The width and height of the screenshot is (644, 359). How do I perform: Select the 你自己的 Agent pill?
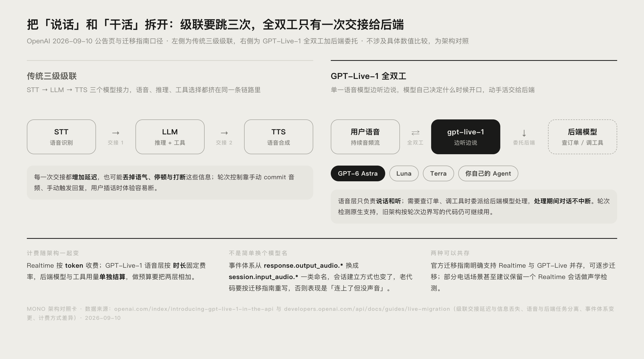[x=488, y=174]
